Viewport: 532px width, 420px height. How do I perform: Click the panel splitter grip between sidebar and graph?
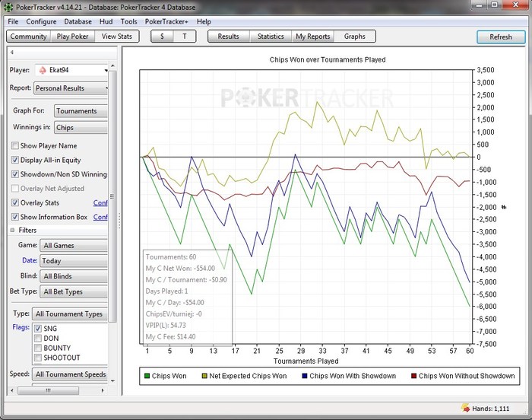pos(119,221)
